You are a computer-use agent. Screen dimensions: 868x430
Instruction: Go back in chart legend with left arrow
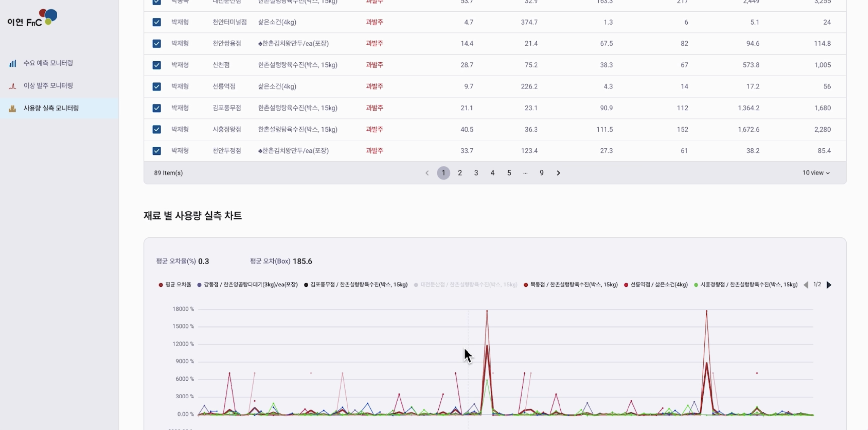(x=806, y=285)
